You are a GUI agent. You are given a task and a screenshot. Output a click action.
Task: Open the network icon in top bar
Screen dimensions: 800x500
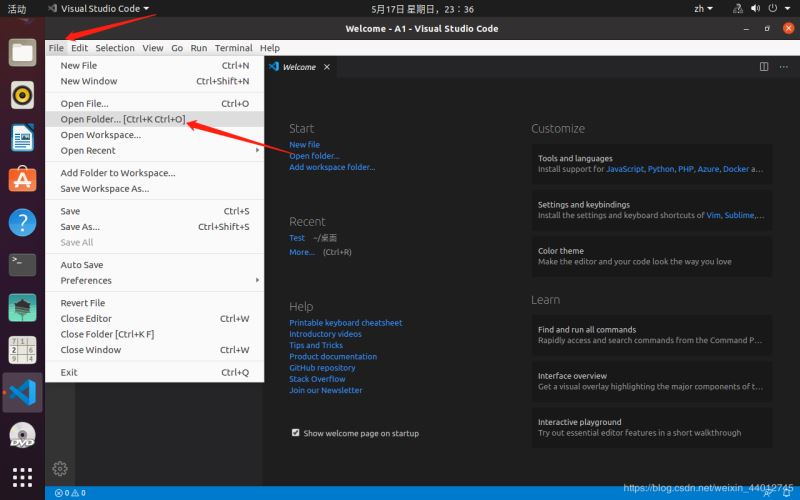coord(738,9)
